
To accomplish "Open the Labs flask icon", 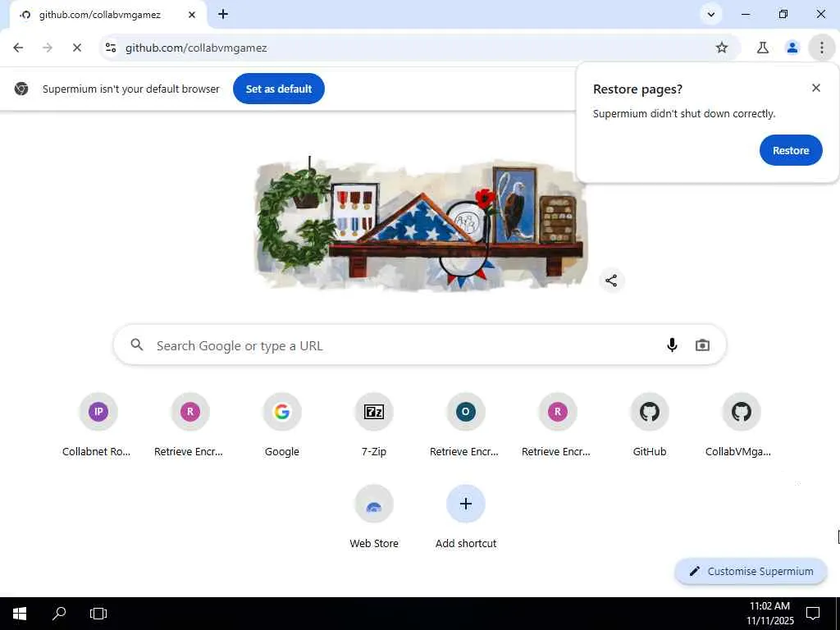I will point(763,48).
